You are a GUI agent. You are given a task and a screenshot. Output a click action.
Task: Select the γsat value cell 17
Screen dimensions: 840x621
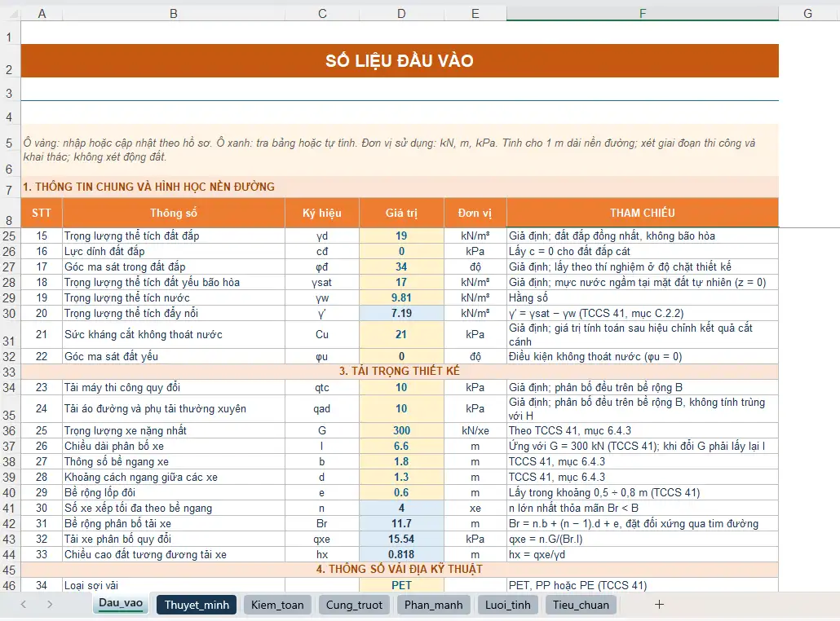coord(401,283)
